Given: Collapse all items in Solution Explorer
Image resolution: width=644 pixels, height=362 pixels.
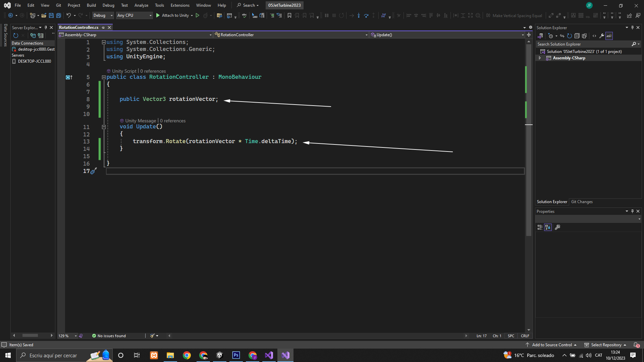Looking at the screenshot, I should click(577, 36).
